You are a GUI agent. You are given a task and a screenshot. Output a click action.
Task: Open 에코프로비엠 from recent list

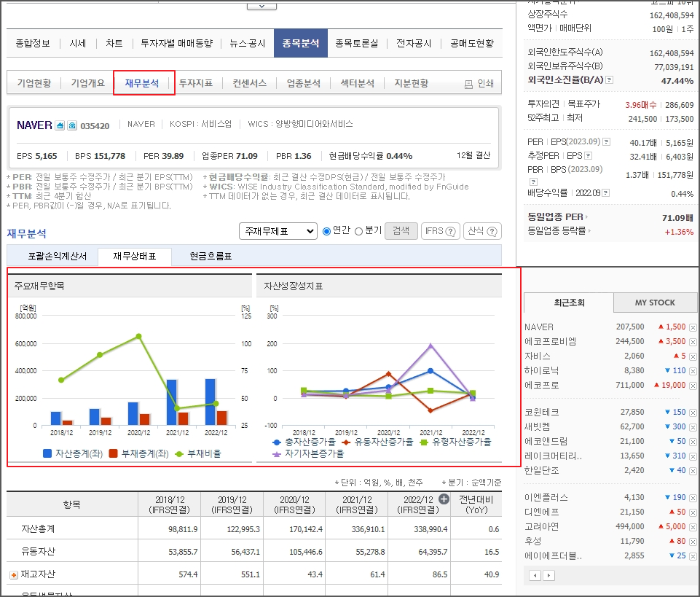550,342
